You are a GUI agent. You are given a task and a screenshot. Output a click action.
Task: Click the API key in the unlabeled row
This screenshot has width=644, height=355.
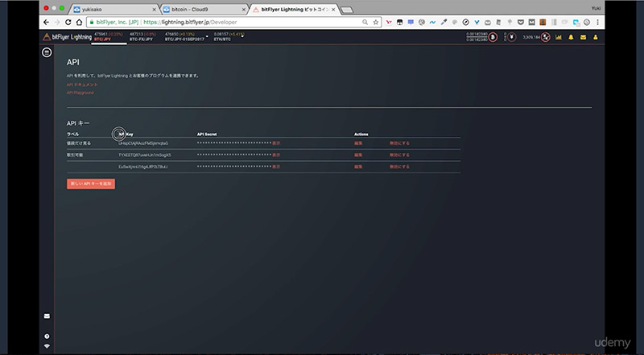click(x=143, y=167)
